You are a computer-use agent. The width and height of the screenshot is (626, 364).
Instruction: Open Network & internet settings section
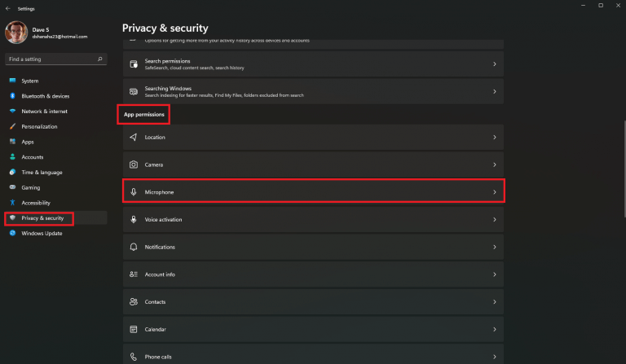(x=44, y=112)
